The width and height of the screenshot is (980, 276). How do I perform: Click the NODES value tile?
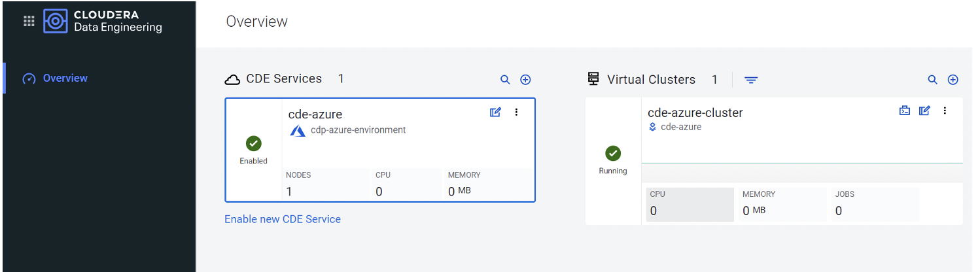(x=326, y=184)
